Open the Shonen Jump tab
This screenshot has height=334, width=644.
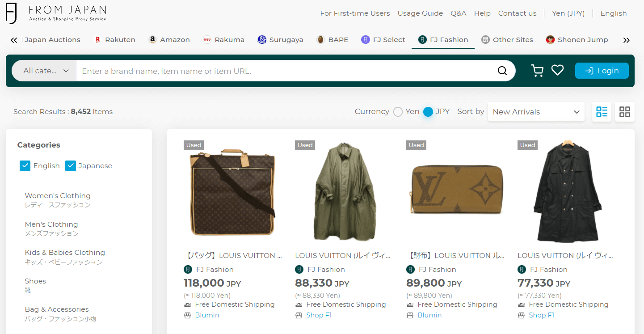point(577,40)
